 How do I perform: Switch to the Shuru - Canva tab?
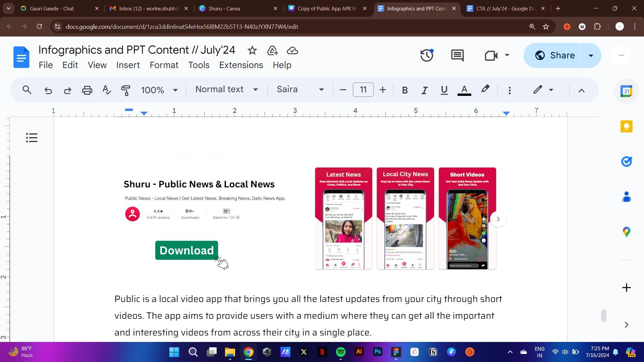tap(238, 8)
